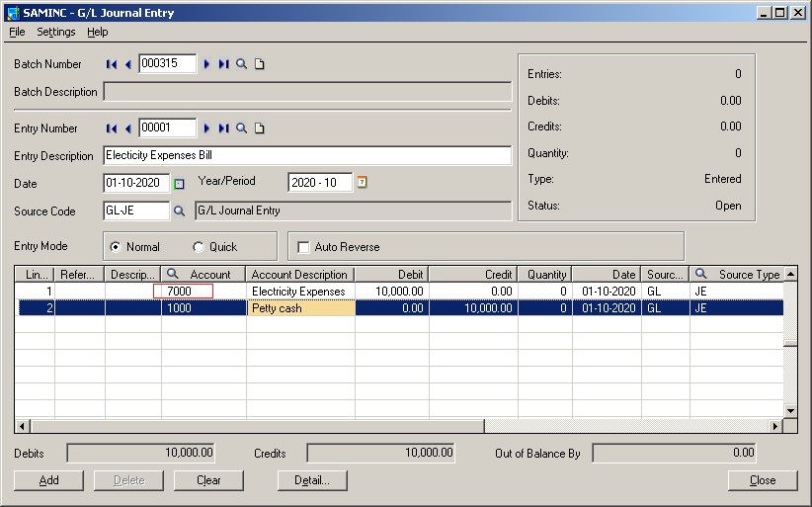
Task: Click the Batch Description field
Action: tap(307, 92)
